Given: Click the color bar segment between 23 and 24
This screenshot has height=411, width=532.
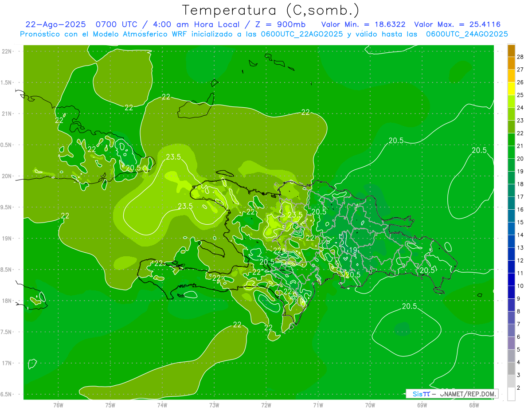Looking at the screenshot, I should [511, 114].
